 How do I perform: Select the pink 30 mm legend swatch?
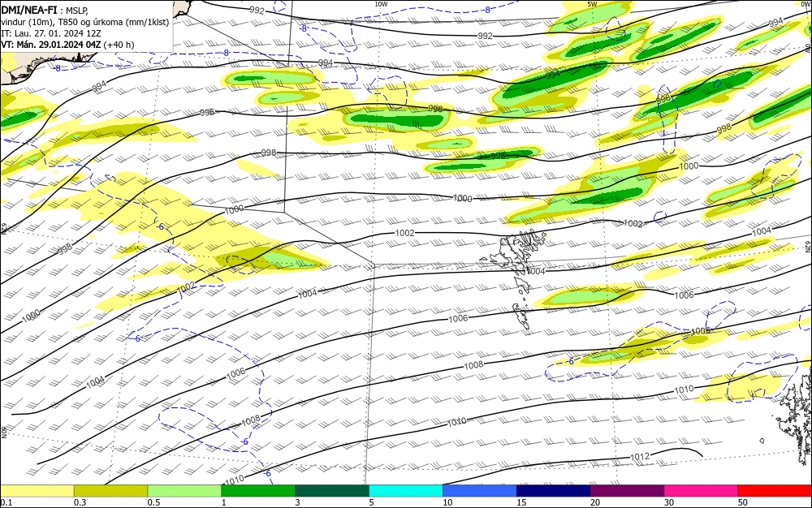(x=702, y=491)
